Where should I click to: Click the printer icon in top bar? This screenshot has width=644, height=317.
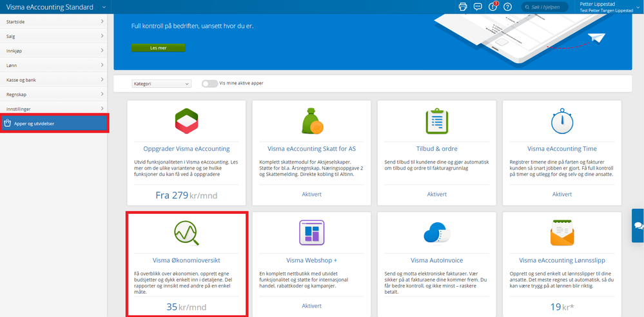click(463, 6)
